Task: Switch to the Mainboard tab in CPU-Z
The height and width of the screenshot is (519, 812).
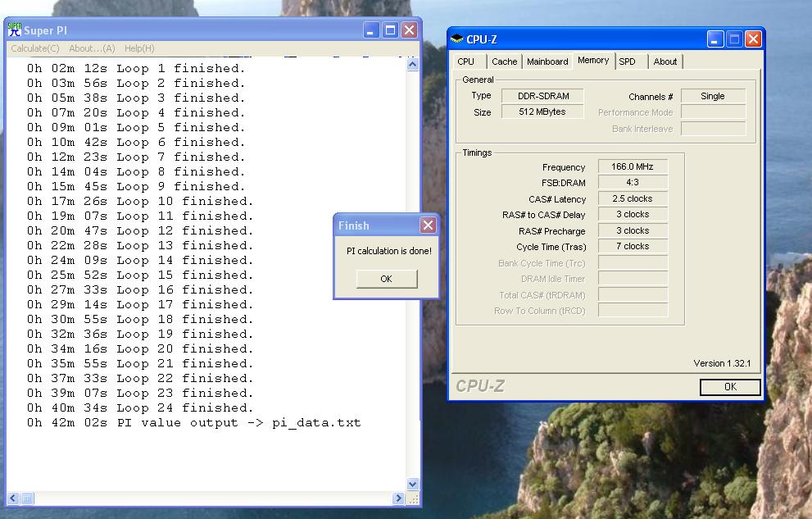Action: pyautogui.click(x=547, y=61)
